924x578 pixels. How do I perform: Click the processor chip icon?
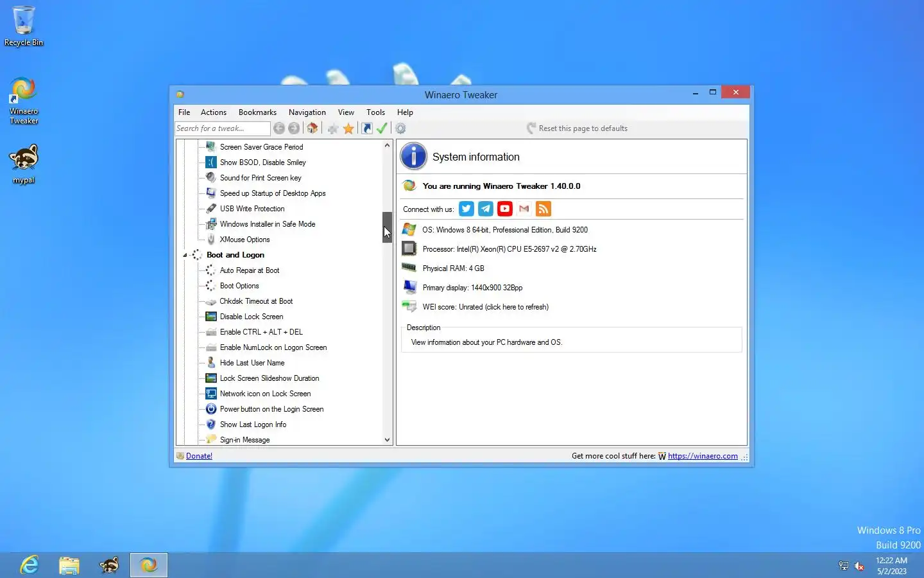coord(409,249)
